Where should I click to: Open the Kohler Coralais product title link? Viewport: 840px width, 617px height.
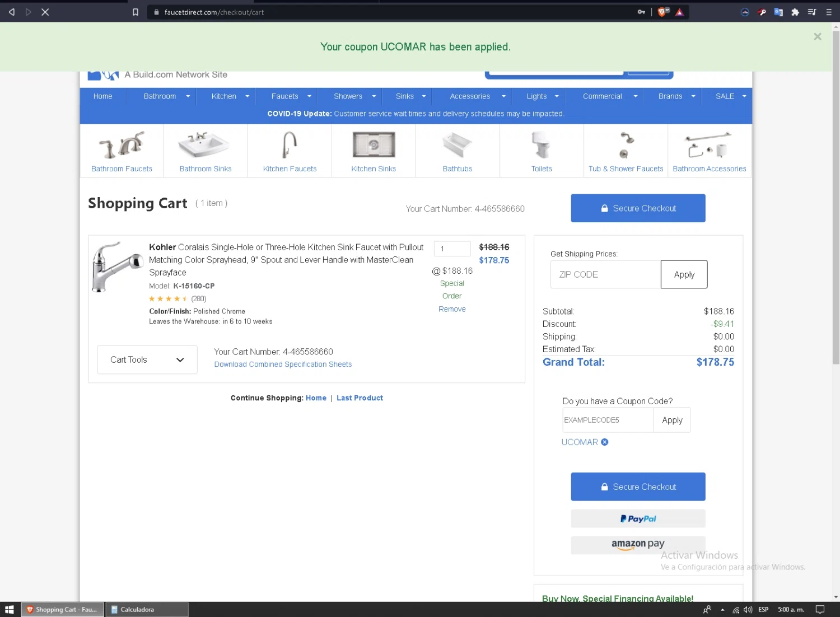tap(286, 260)
